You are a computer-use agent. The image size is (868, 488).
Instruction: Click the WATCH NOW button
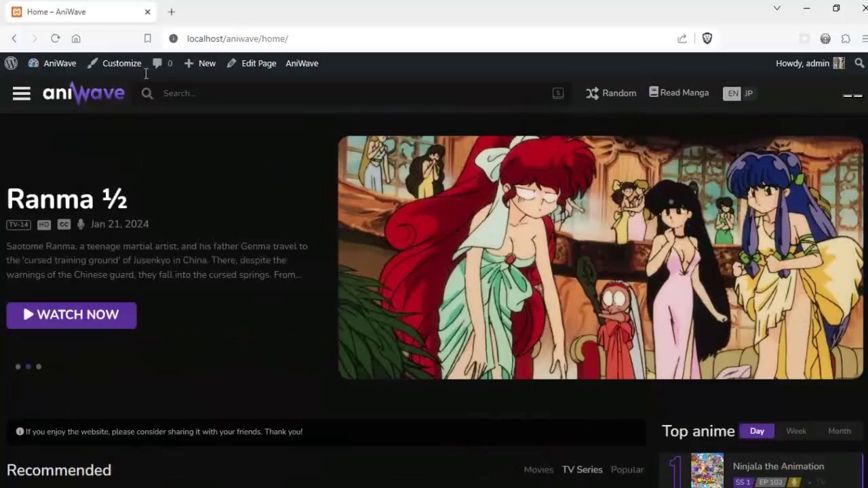(x=71, y=315)
